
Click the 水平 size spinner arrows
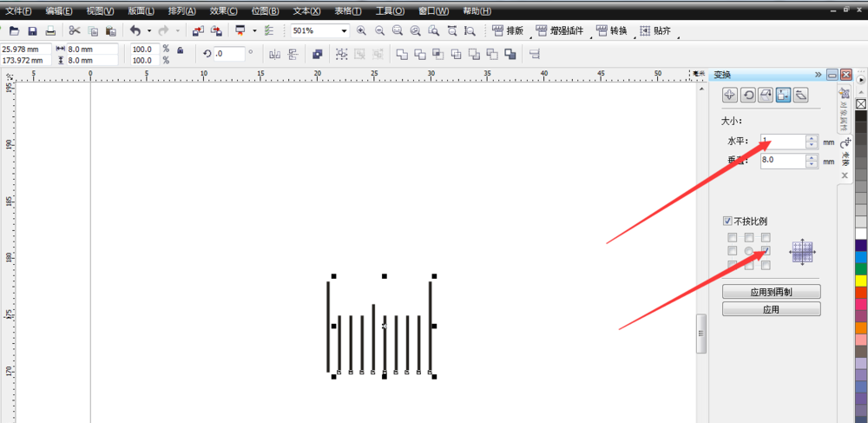coord(812,142)
